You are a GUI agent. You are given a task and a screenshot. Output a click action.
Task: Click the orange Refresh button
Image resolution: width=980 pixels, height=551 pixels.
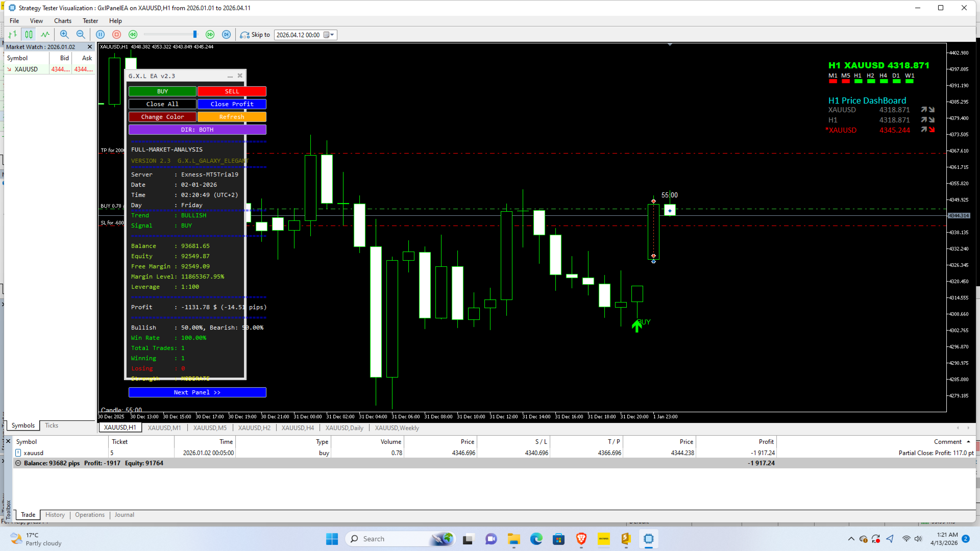tap(232, 117)
